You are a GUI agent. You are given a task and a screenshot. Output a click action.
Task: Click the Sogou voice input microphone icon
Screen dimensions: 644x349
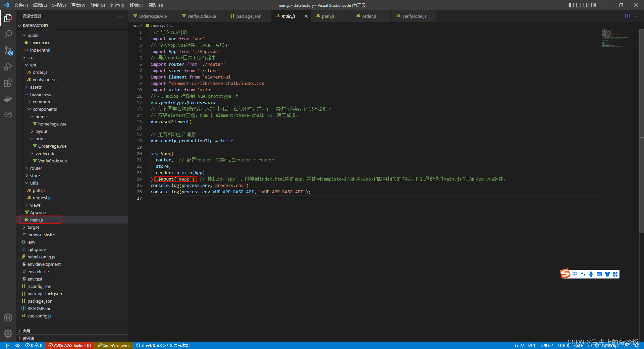pos(591,274)
